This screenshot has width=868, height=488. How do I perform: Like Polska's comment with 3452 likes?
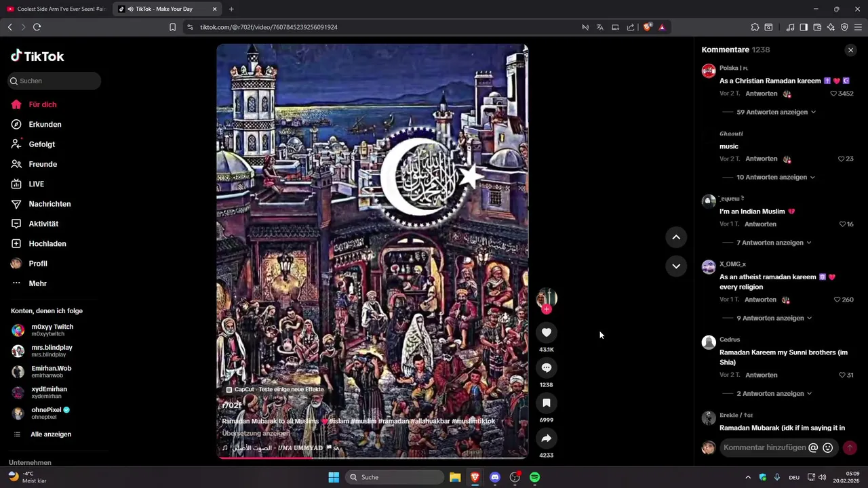[835, 94]
